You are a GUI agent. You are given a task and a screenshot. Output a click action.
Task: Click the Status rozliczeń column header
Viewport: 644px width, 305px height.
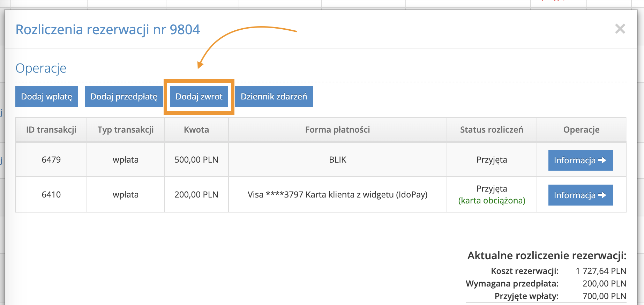[x=492, y=130]
